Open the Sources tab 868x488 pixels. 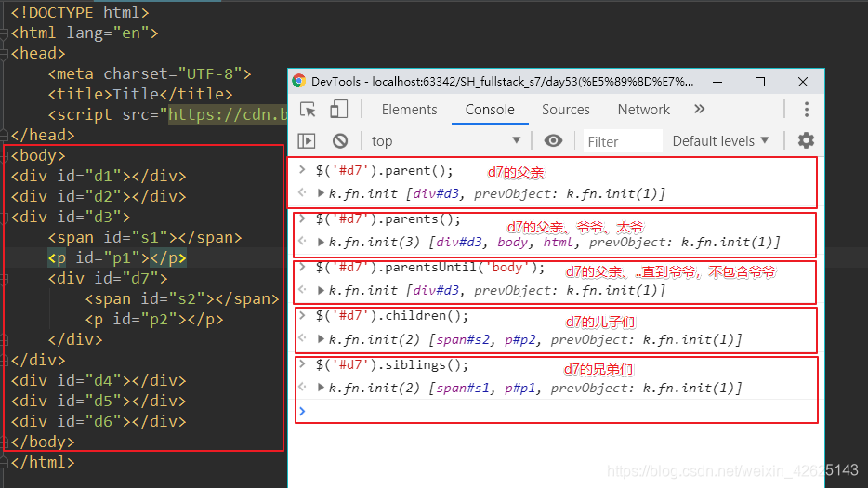click(x=565, y=110)
